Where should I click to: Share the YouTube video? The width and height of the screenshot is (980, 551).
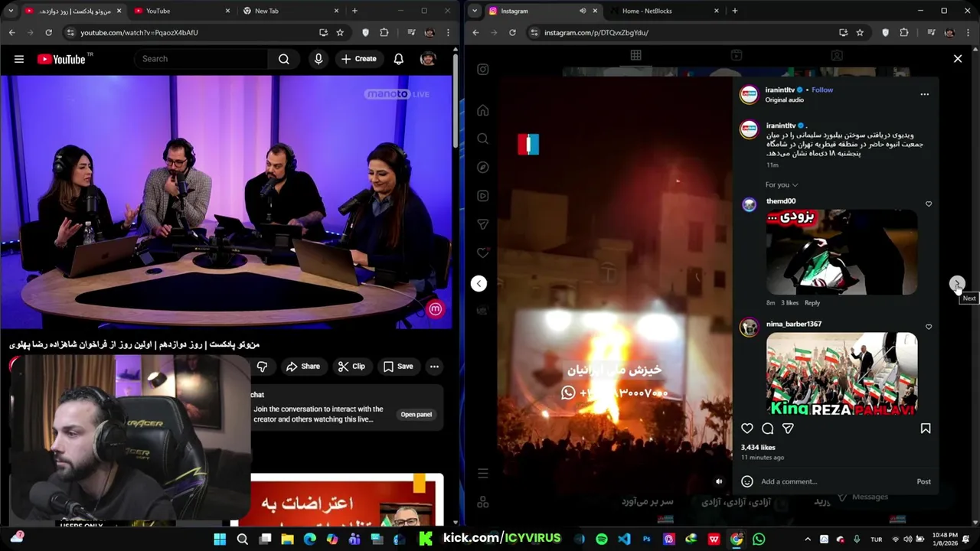point(303,367)
